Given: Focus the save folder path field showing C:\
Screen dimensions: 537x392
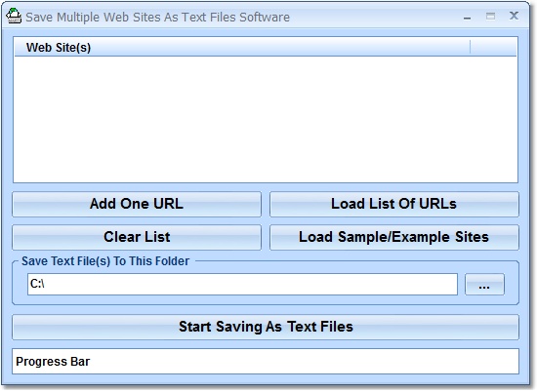Looking at the screenshot, I should [242, 284].
